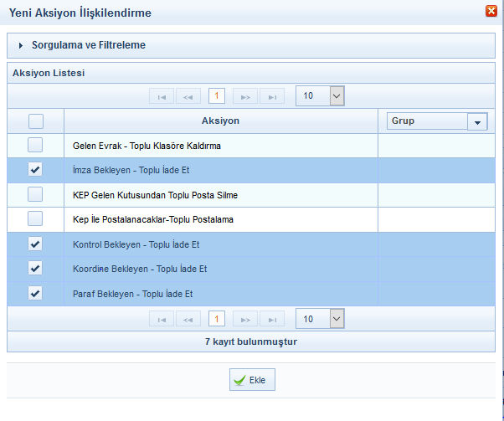The width and height of the screenshot is (504, 421).
Task: Click the Ekle button
Action: click(x=252, y=380)
